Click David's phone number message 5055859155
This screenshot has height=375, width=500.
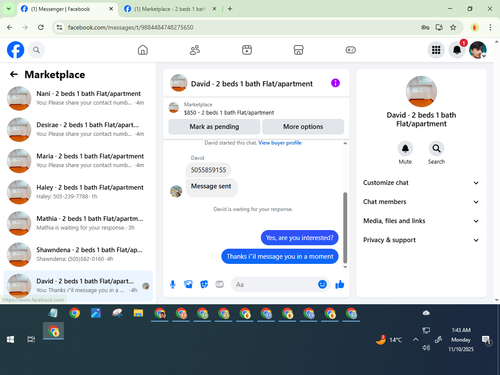point(208,170)
